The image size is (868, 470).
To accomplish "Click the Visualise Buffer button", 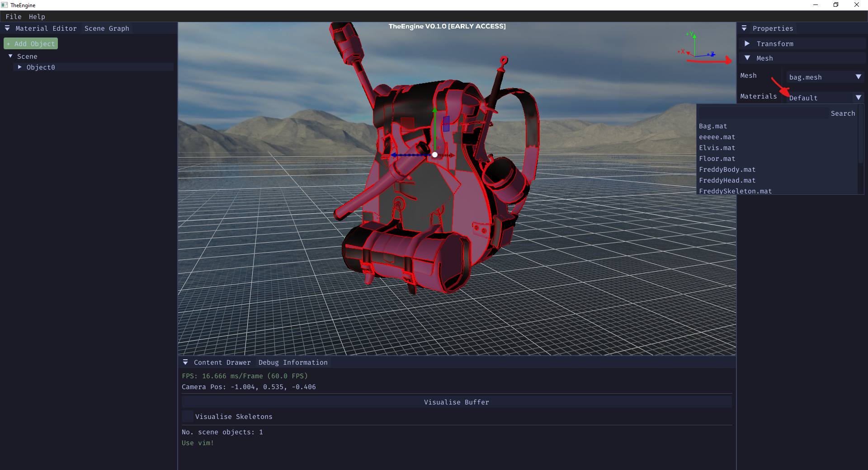I will click(457, 402).
